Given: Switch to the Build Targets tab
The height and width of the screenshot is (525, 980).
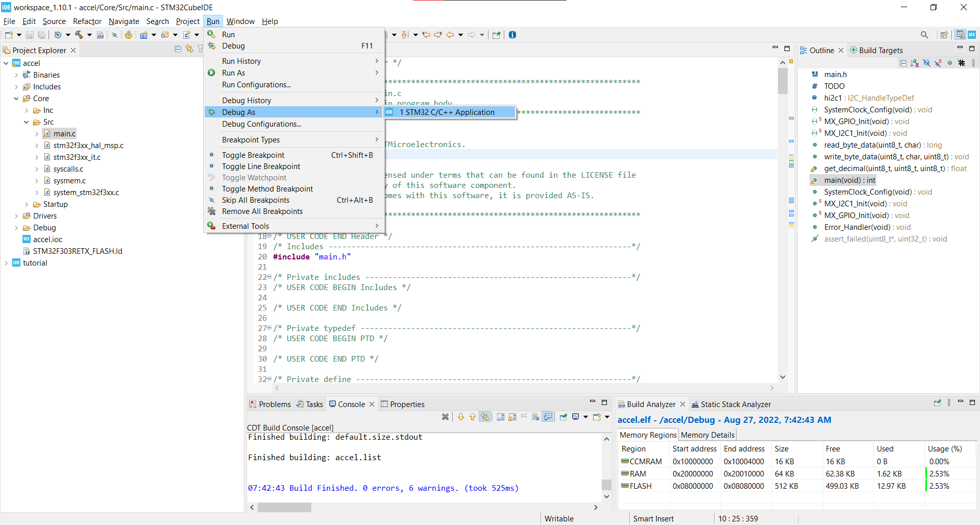Looking at the screenshot, I should point(876,50).
